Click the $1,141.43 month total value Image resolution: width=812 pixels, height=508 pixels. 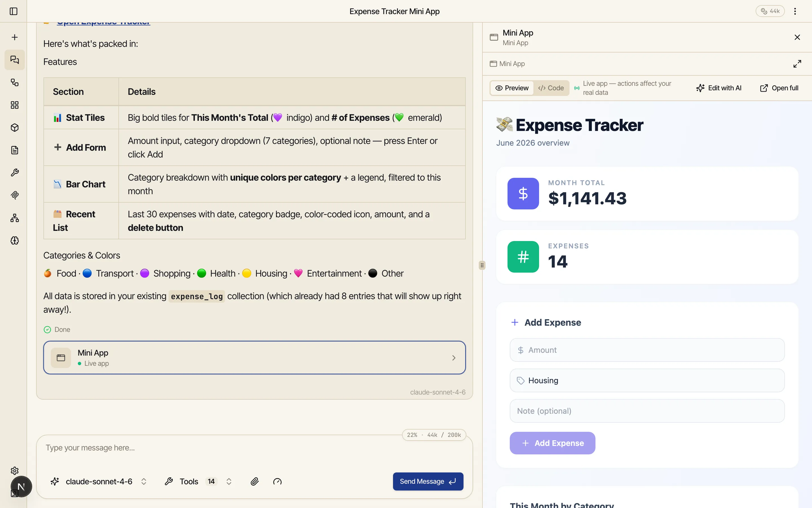[587, 198]
